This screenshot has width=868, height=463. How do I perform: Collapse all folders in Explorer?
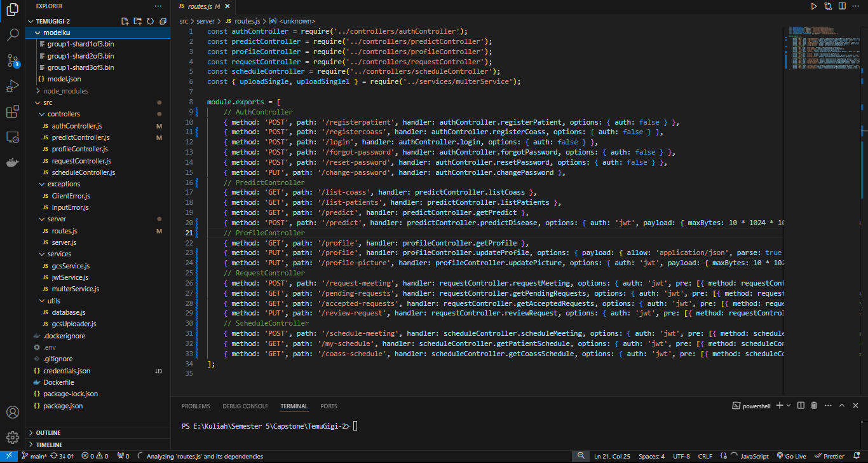[162, 22]
